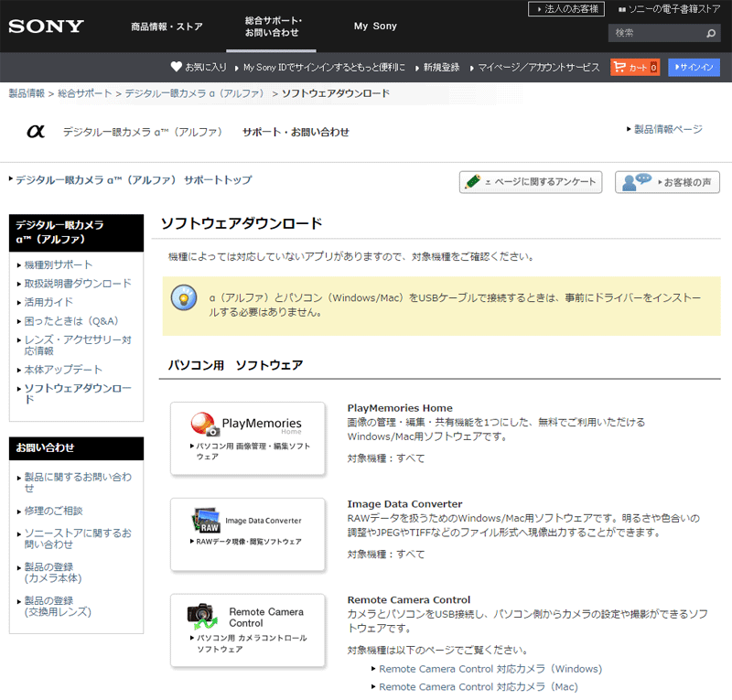
Task: Click the Image Data Converter heading text
Action: coord(404,504)
